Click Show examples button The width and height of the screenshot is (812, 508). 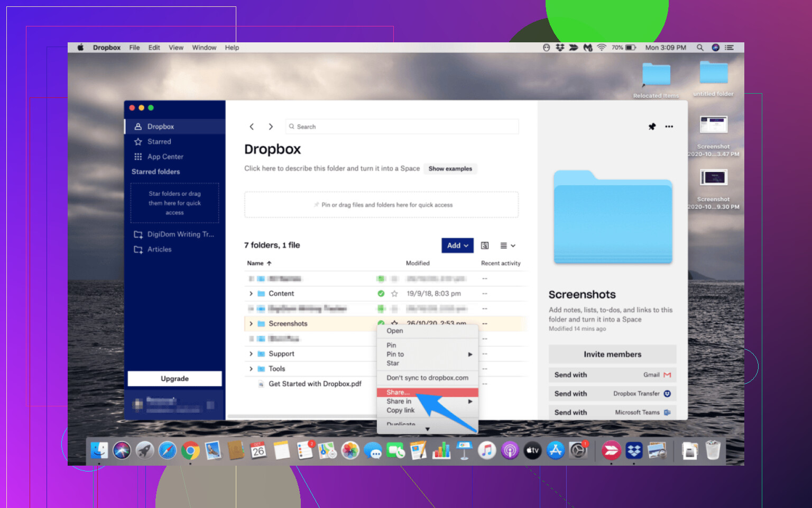[450, 169]
